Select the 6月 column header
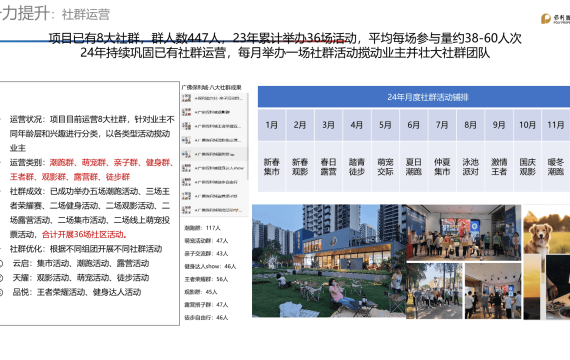Image resolution: width=570 pixels, height=360 pixels. [413, 125]
